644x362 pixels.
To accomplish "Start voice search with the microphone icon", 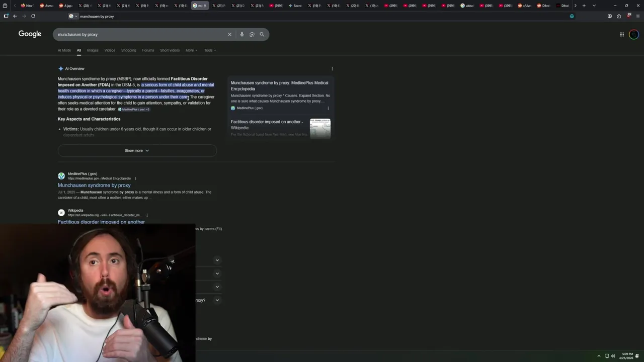I will (x=242, y=34).
